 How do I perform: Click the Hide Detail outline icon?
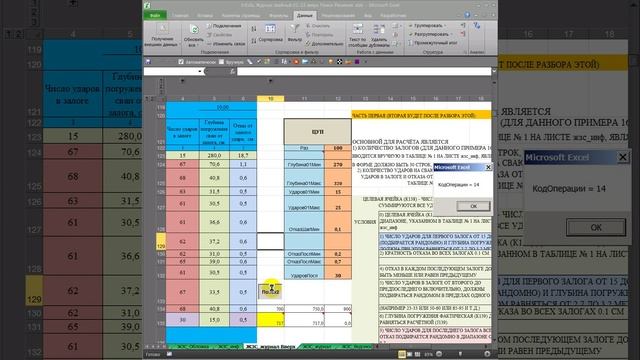(463, 34)
